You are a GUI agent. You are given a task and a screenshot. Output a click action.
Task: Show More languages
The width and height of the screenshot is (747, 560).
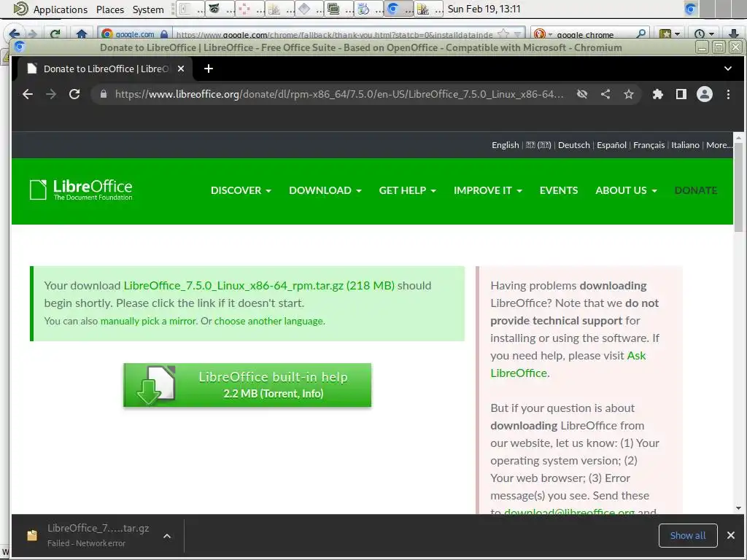[719, 145]
